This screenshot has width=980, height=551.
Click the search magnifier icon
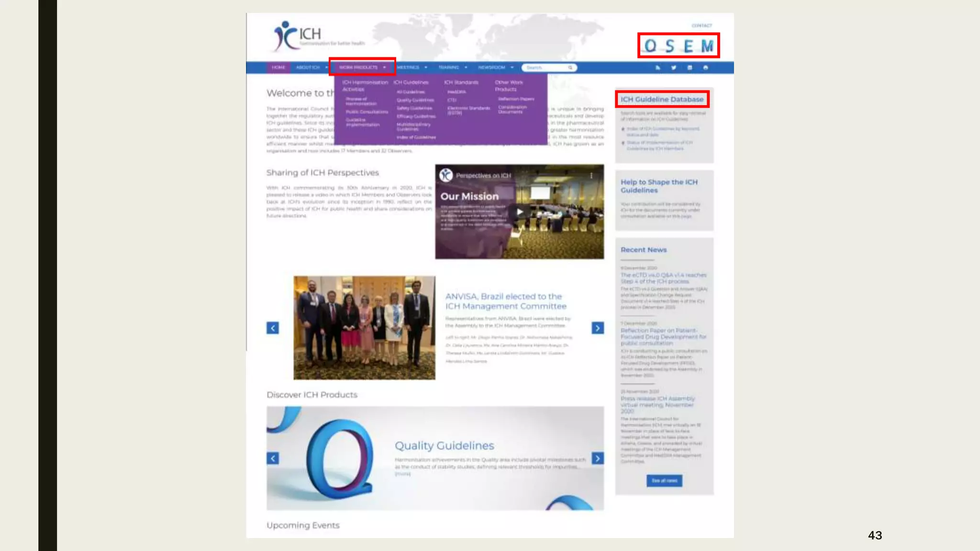pyautogui.click(x=570, y=68)
